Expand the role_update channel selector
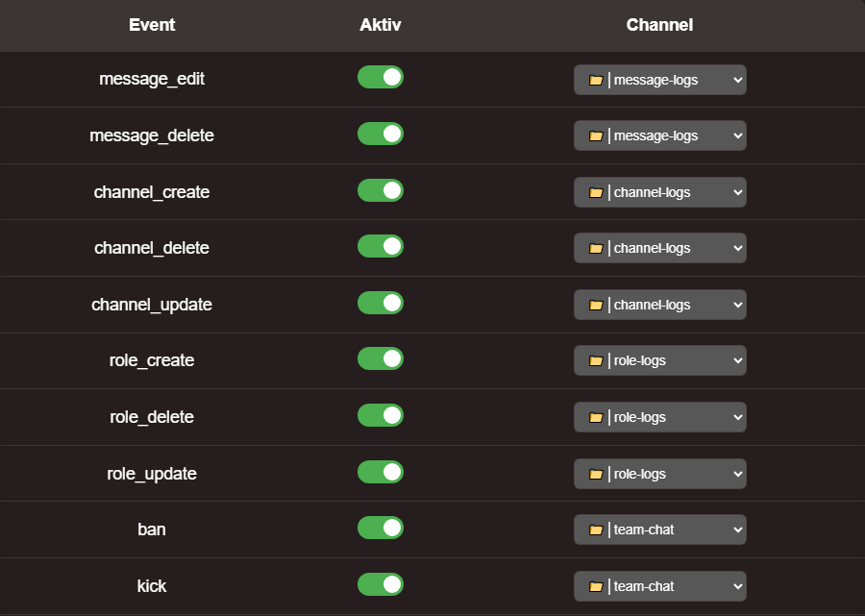The height and width of the screenshot is (616, 865). coord(659,474)
